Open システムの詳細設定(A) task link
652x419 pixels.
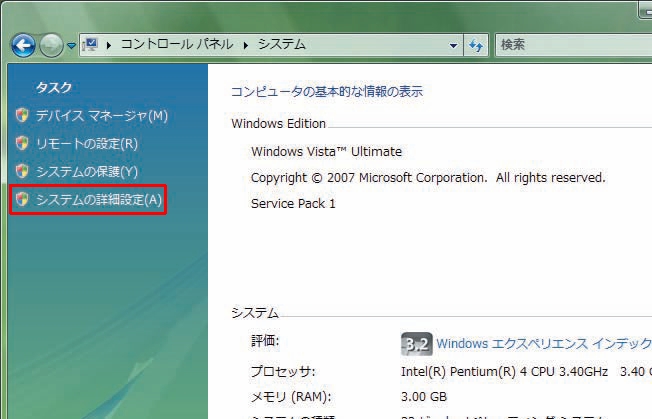(99, 200)
